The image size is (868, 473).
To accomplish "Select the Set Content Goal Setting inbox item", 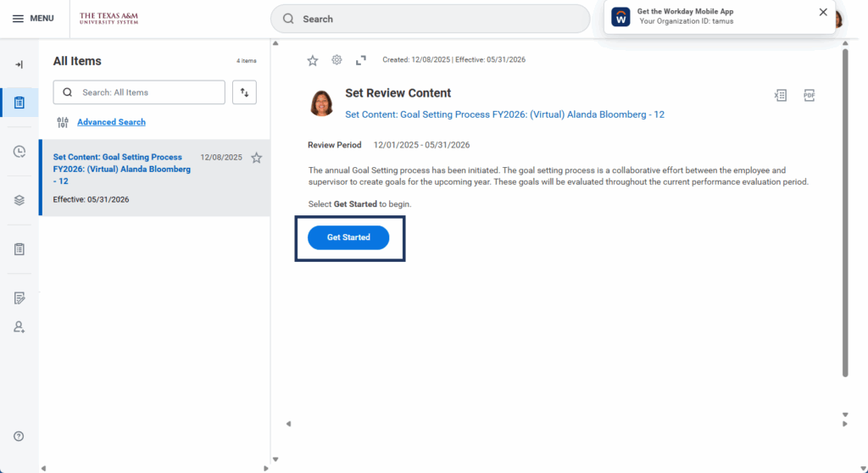I will point(155,178).
